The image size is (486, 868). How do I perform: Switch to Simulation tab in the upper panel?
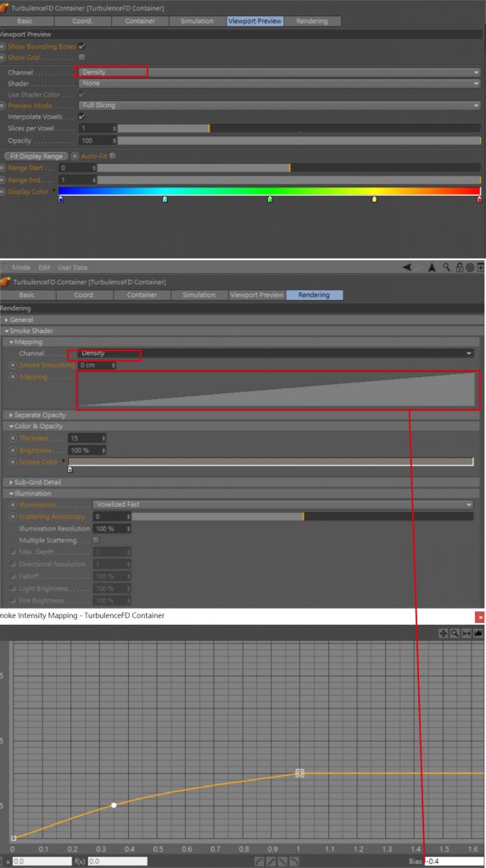[197, 21]
